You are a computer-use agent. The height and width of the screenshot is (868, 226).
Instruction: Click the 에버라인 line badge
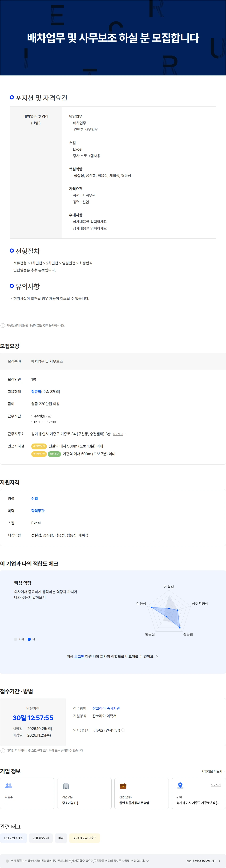(x=54, y=454)
